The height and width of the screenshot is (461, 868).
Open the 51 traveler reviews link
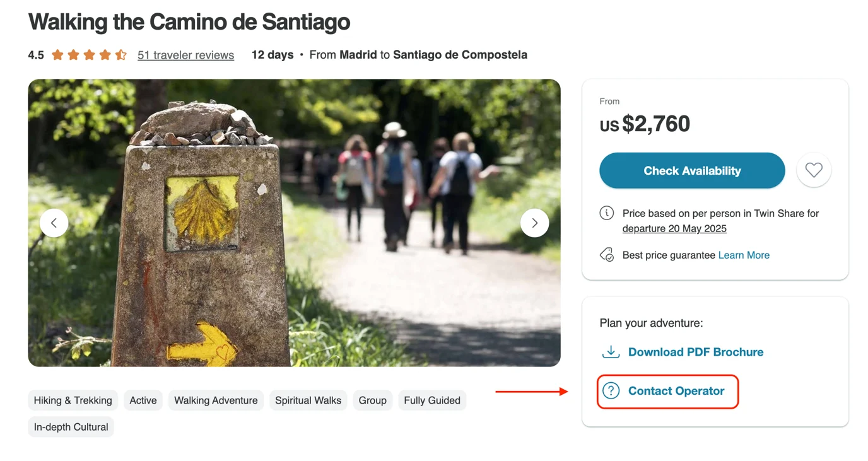tap(185, 55)
